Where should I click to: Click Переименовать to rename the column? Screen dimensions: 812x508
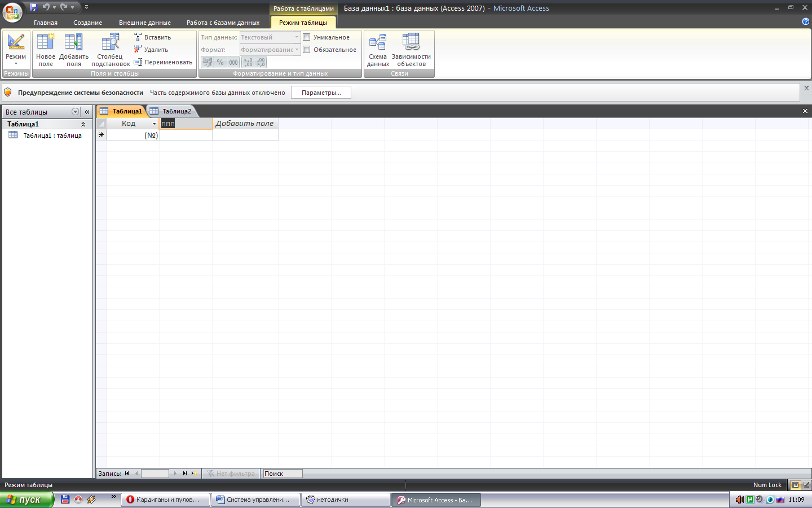[x=163, y=62]
